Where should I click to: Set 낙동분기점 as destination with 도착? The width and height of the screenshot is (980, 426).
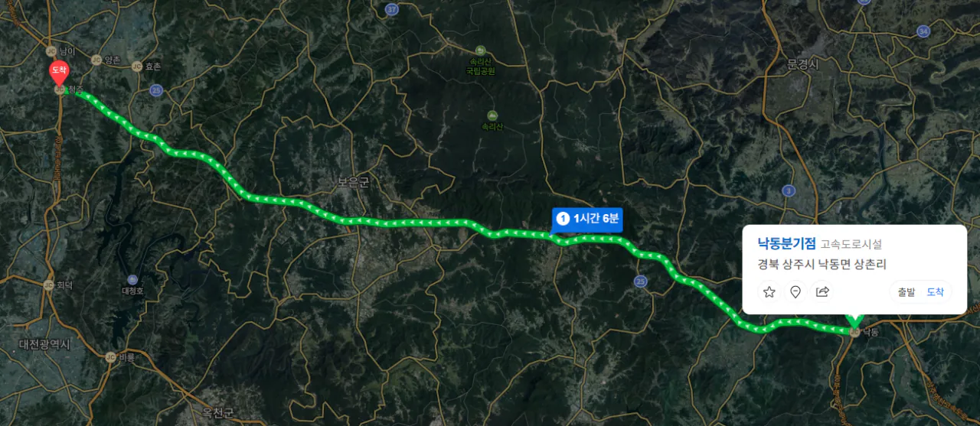936,292
